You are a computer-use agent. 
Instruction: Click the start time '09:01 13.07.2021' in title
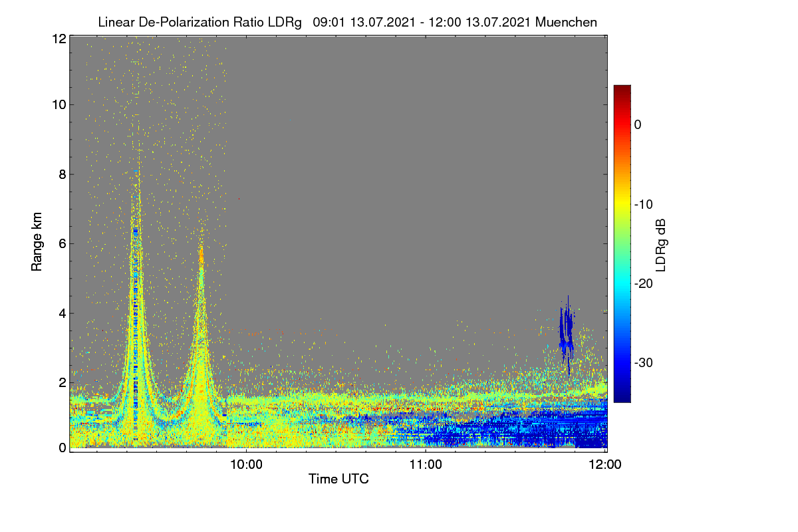(364, 22)
